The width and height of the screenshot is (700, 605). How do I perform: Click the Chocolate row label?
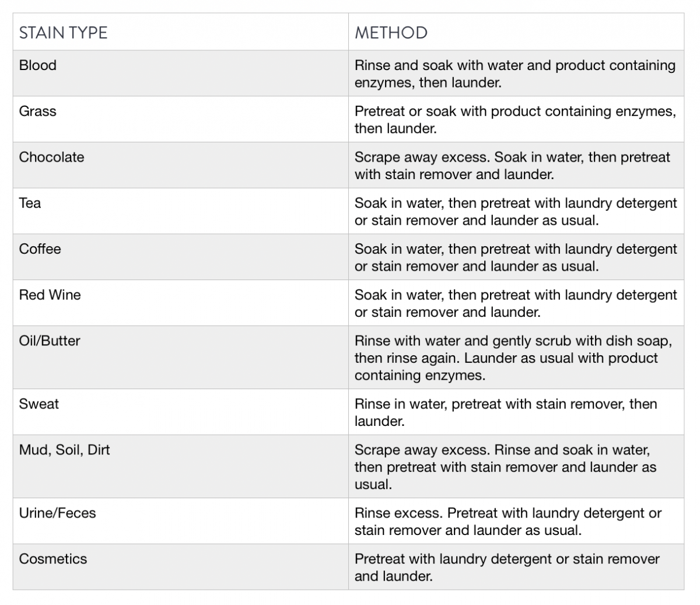[51, 158]
